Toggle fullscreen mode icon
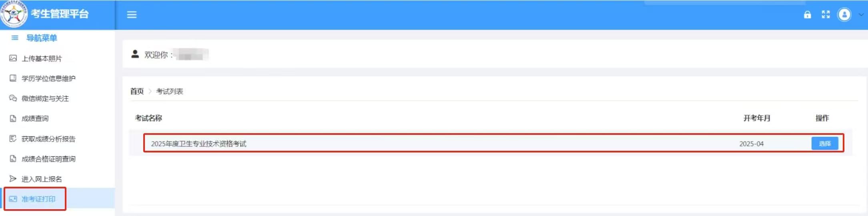The width and height of the screenshot is (868, 216). pos(826,15)
